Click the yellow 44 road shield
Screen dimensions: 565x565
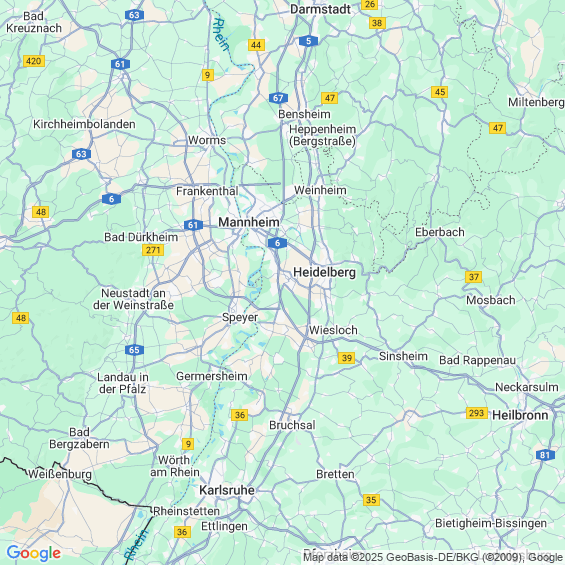point(256,45)
